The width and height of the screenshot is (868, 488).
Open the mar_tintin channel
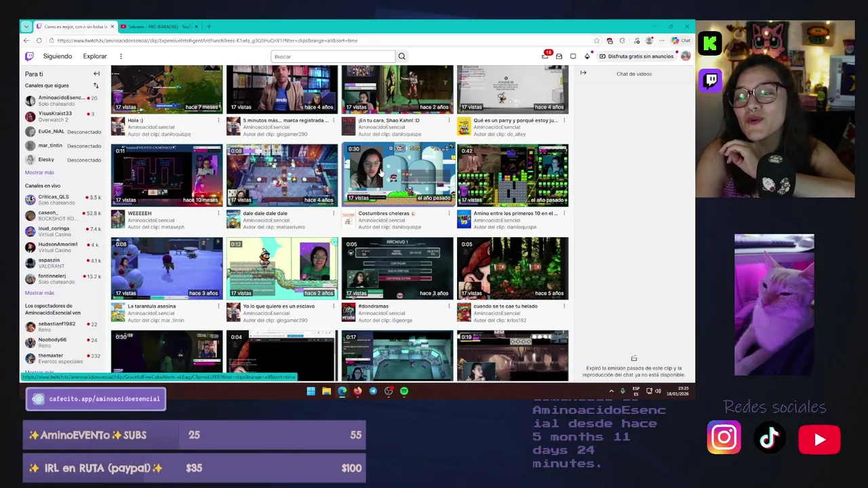(x=62, y=146)
